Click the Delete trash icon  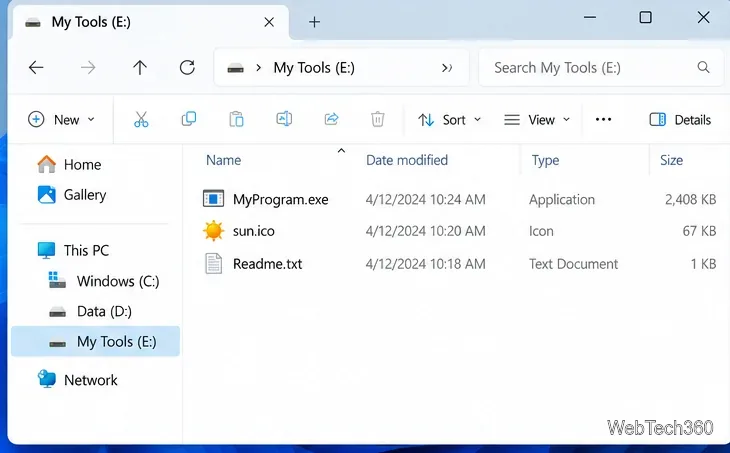point(378,120)
